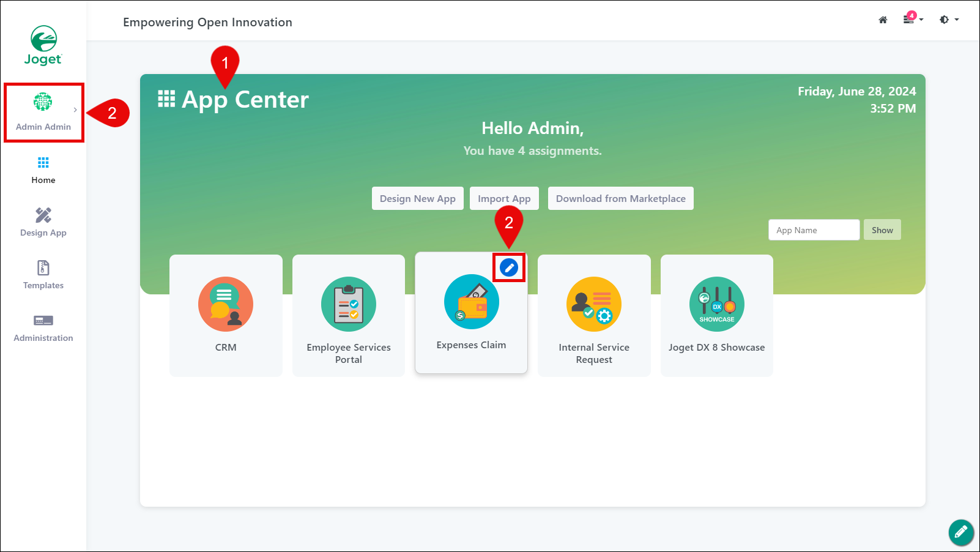Click the "Joget DX 8 Showcase" label
980x552 pixels.
[x=717, y=347]
